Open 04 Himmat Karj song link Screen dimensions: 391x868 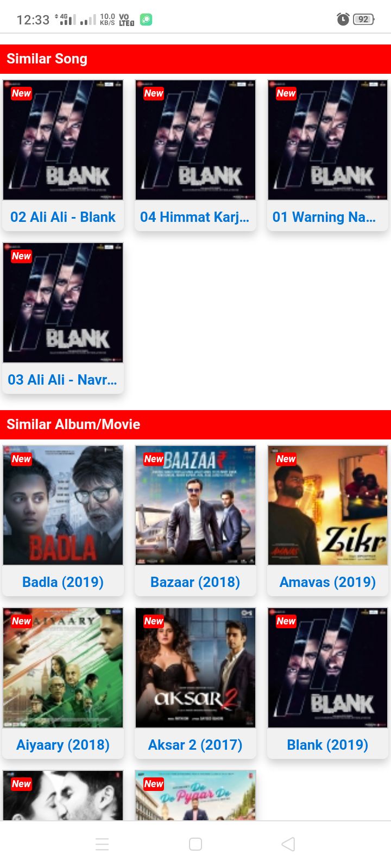coord(195,217)
